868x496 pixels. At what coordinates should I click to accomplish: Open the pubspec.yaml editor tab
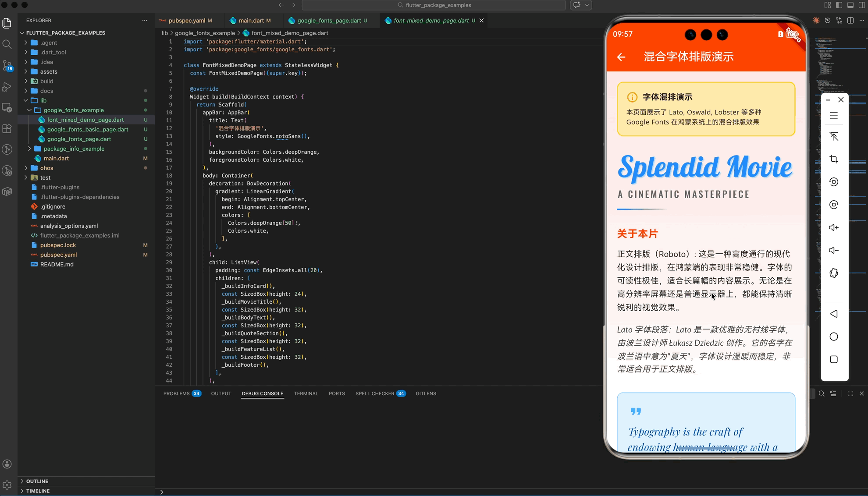[187, 20]
